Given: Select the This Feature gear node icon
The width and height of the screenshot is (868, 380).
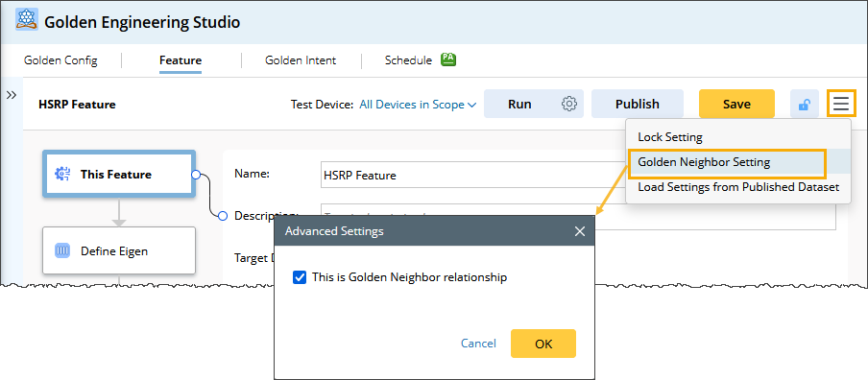Looking at the screenshot, I should tap(62, 175).
